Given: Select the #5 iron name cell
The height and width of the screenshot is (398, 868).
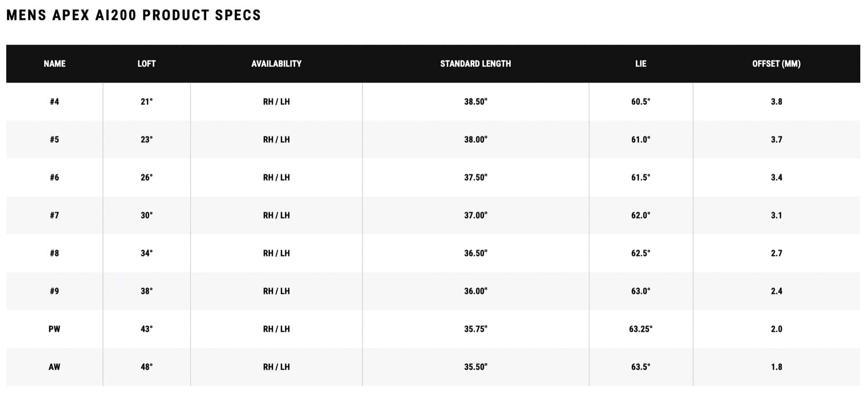Looking at the screenshot, I should (x=54, y=140).
